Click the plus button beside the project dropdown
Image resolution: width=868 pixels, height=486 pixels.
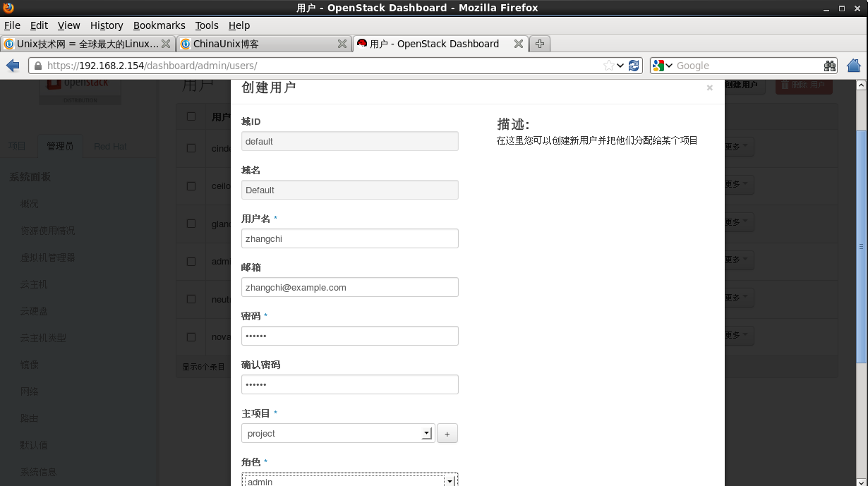(x=447, y=432)
